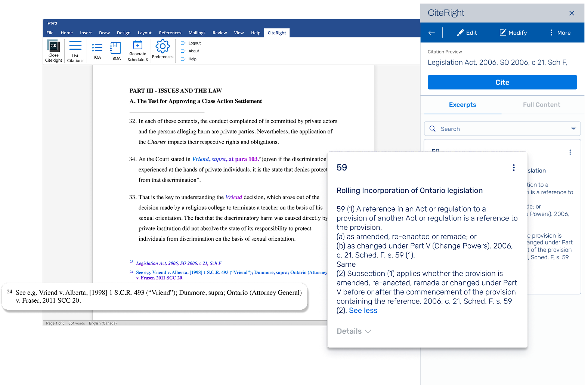The image size is (588, 389).
Task: Click footnote 24 blue citation in document
Action: click(231, 275)
